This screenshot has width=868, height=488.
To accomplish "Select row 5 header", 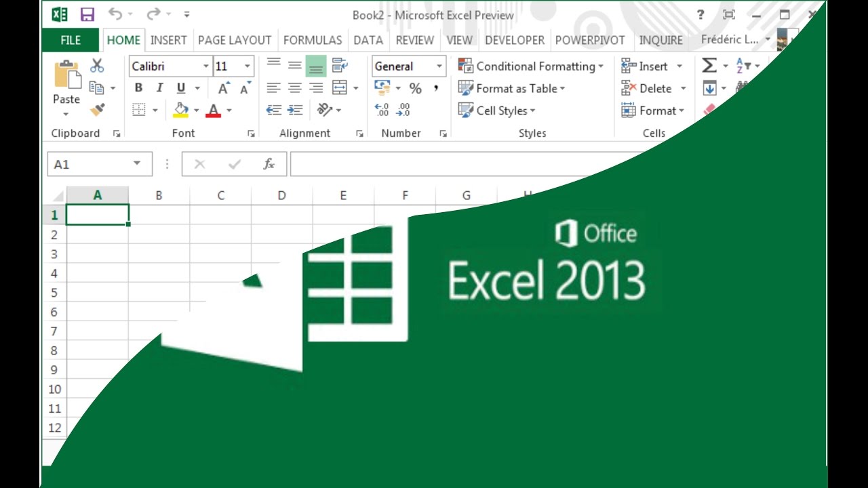I will tap(54, 293).
